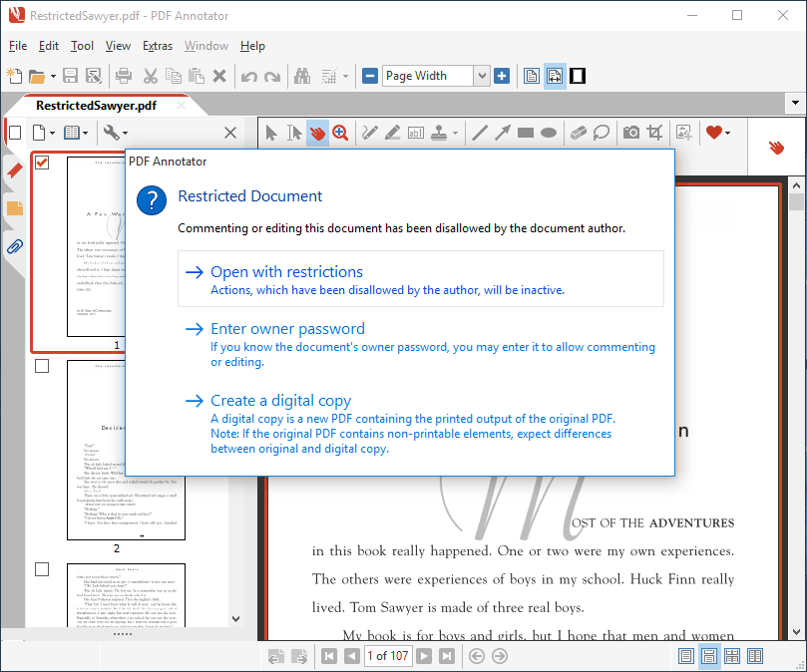Switch to single page layout
807x672 pixels.
[685, 656]
